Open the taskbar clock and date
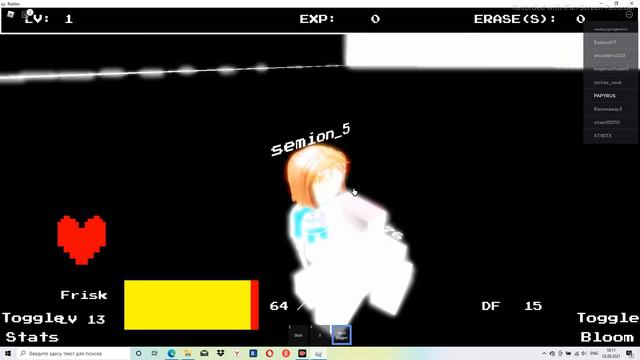The width and height of the screenshot is (640, 360). tap(611, 353)
